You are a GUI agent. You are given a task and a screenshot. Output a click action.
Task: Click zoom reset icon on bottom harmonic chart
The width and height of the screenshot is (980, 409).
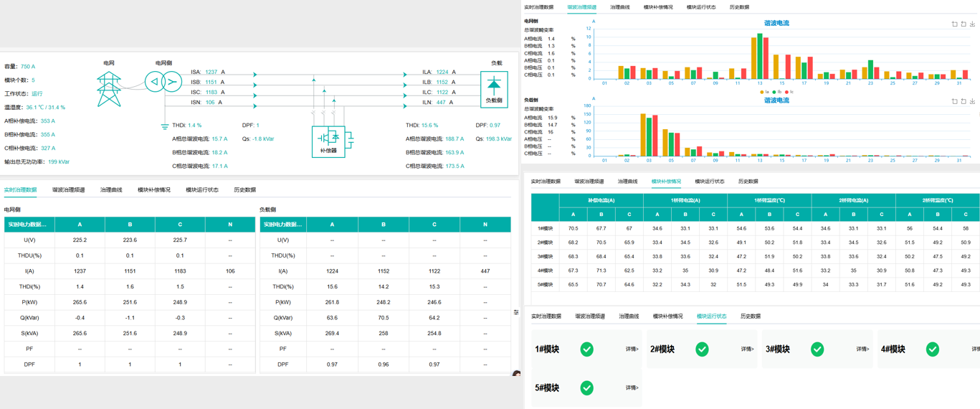[x=964, y=101]
